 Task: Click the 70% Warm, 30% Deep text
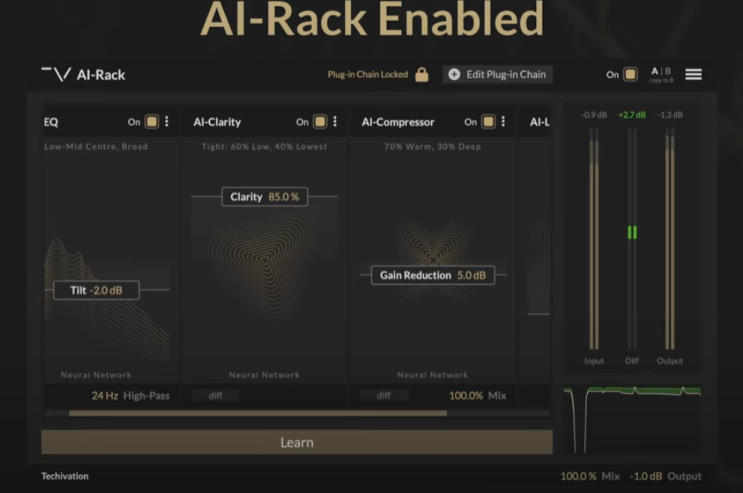coord(433,147)
